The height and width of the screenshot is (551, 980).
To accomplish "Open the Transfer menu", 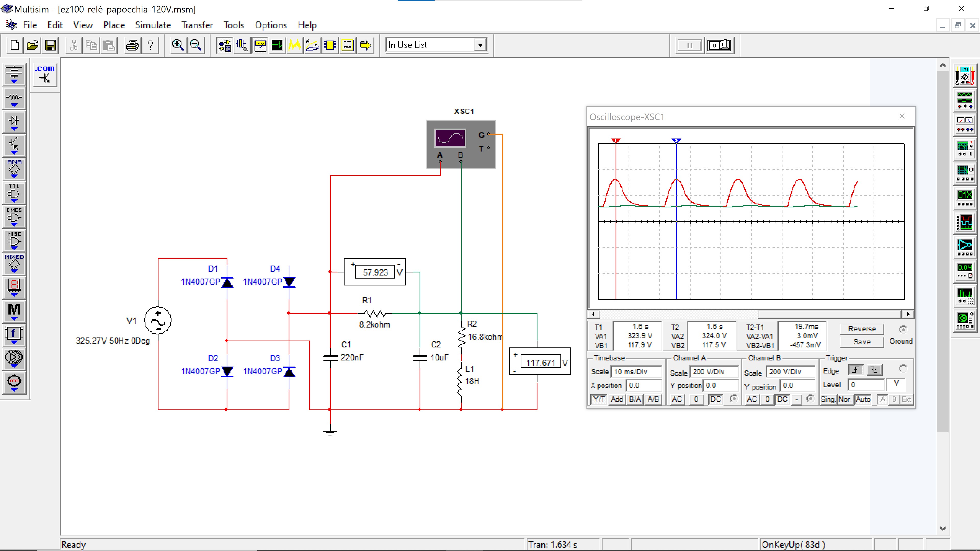I will [x=197, y=25].
